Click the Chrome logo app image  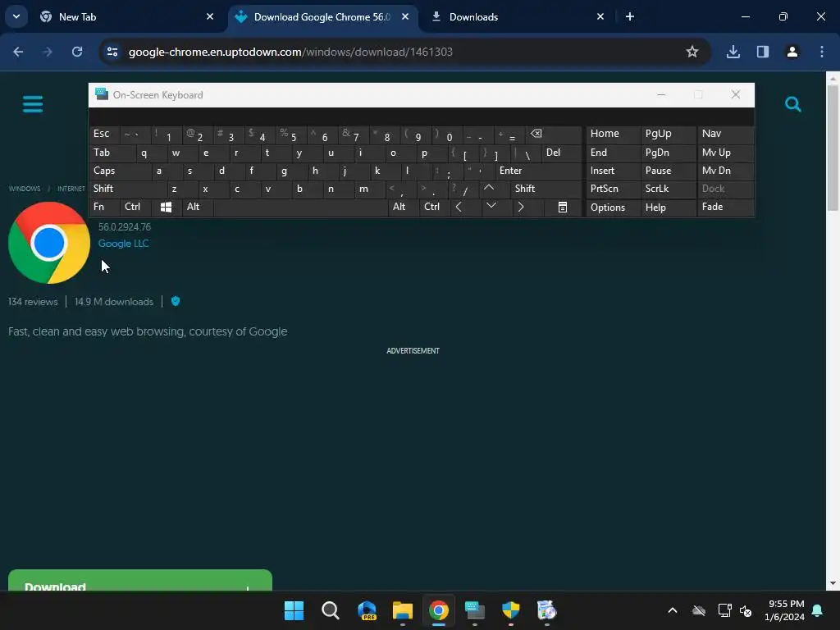click(48, 243)
